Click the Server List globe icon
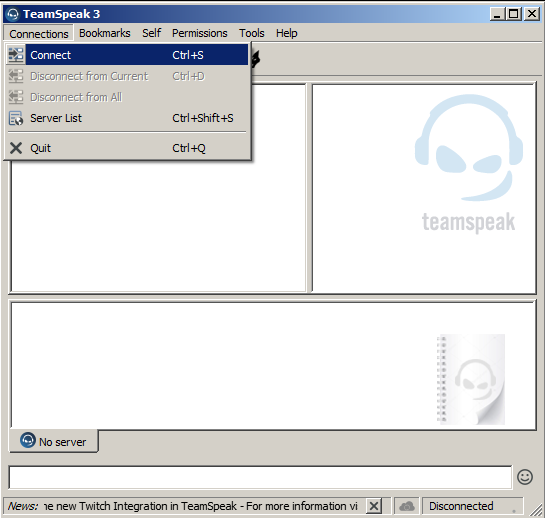The height and width of the screenshot is (518, 545). click(16, 118)
